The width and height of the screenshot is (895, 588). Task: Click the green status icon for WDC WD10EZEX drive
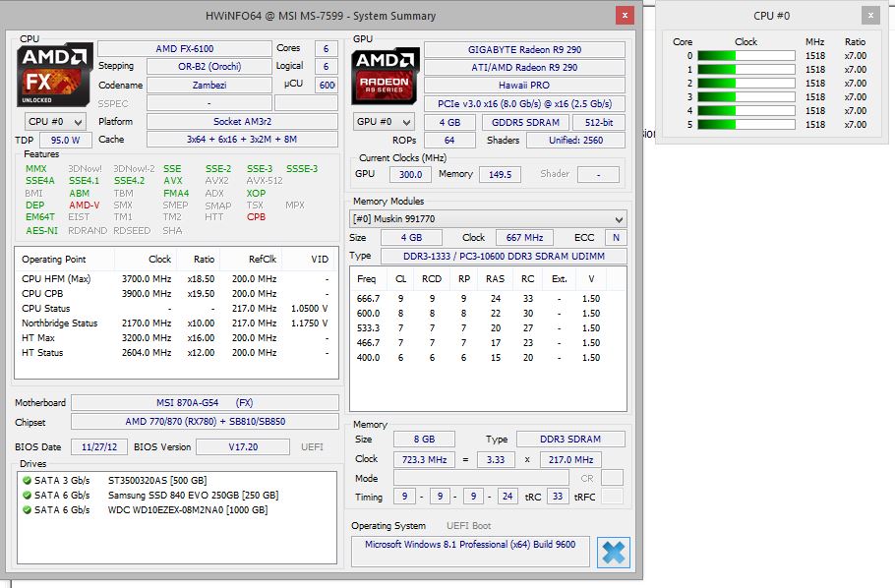pos(27,509)
